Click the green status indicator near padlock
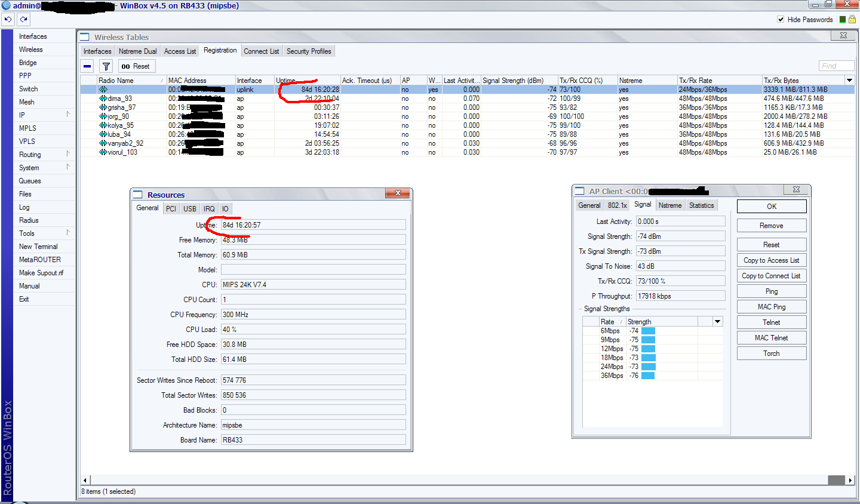The height and width of the screenshot is (504, 860). tap(843, 20)
